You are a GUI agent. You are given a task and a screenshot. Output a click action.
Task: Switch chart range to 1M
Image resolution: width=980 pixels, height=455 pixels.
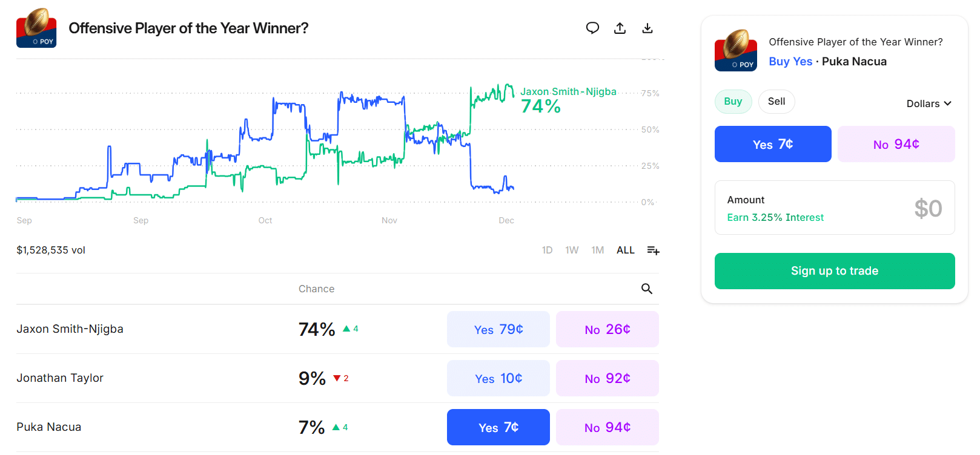597,250
